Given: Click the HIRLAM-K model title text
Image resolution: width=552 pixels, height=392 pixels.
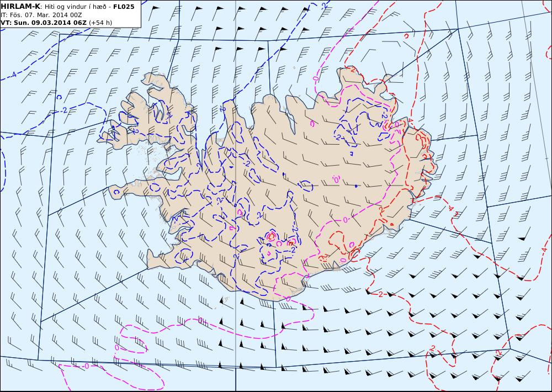Looking at the screenshot, I should click(x=20, y=6).
